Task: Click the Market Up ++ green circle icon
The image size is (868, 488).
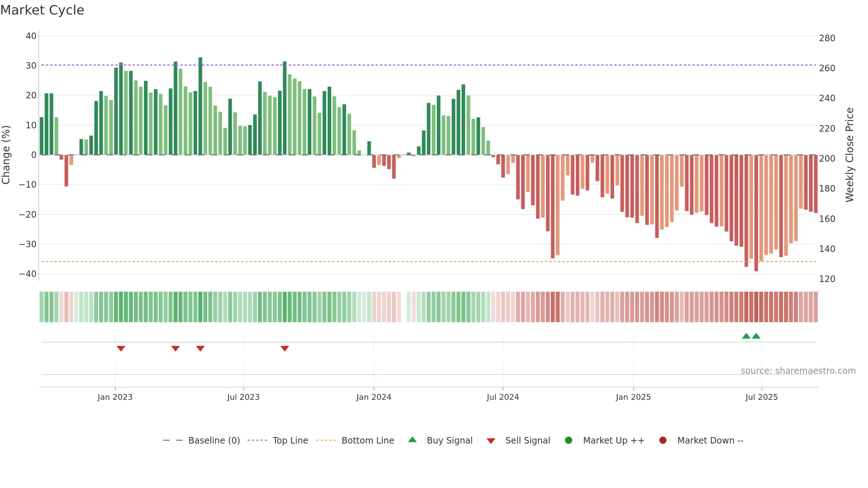Action: [569, 440]
